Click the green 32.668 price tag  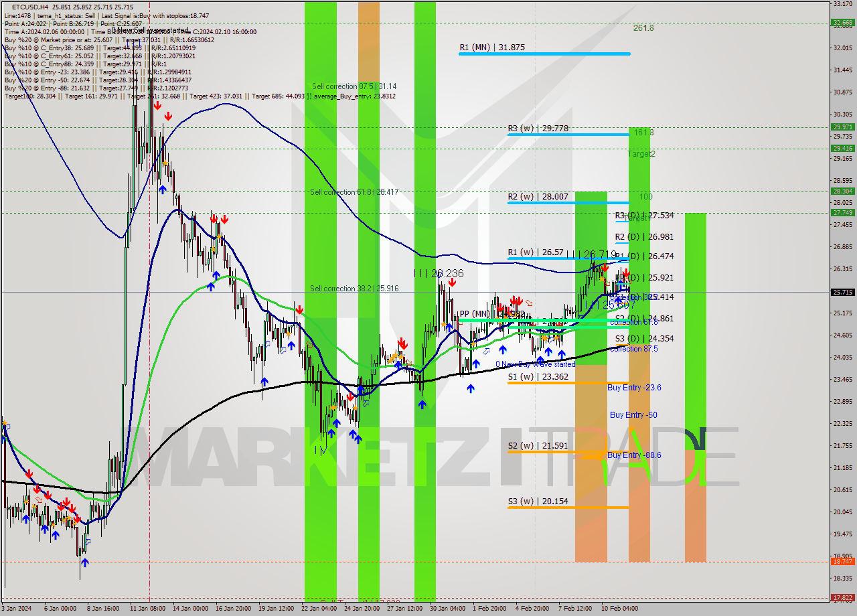[842, 22]
